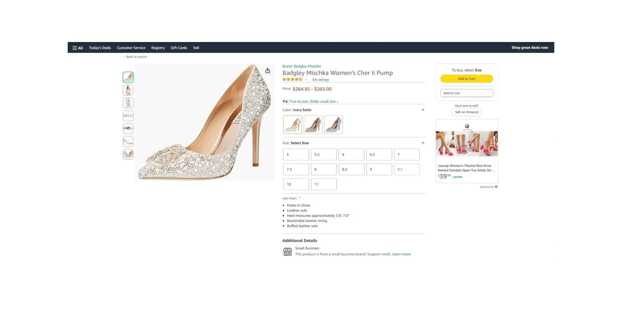Image resolution: width=644 pixels, height=311 pixels.
Task: Click the main shoe product image
Action: pos(205,122)
